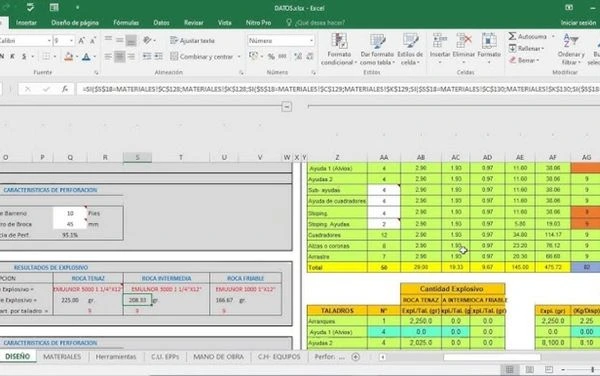
Task: Open the Nitro Pro tab
Action: [258, 23]
